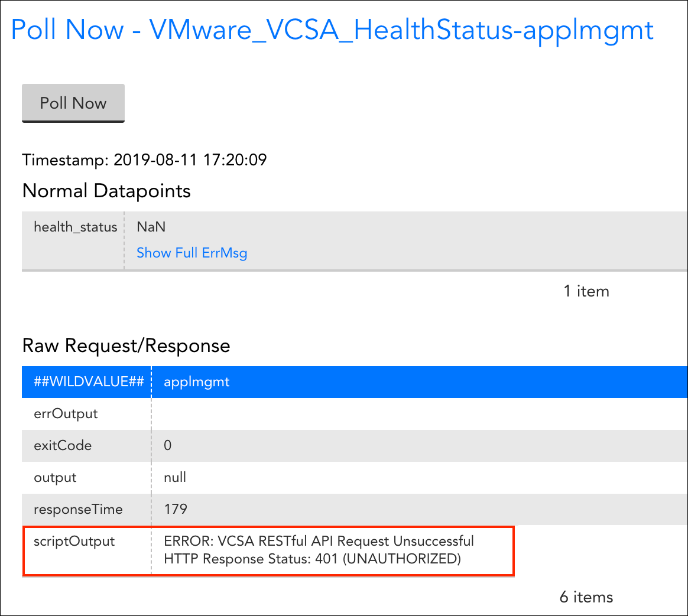Select the ##WILDVALUE## row header
688x616 pixels.
pos(89,382)
